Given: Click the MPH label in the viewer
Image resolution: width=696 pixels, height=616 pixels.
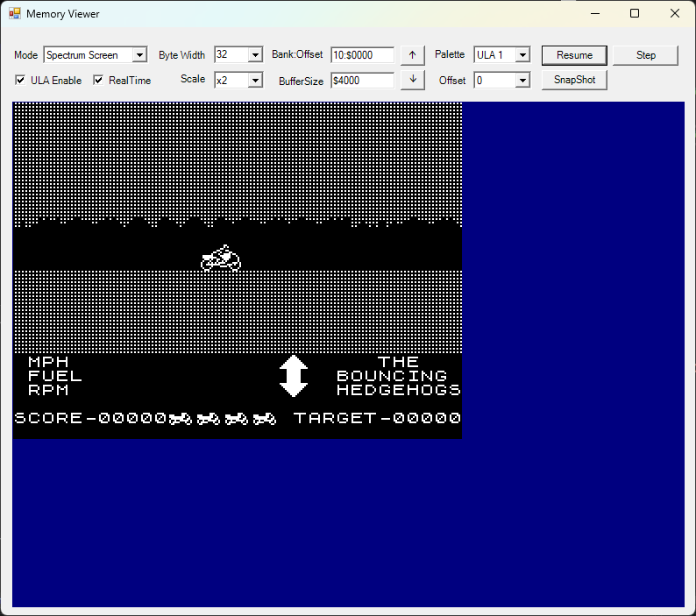Looking at the screenshot, I should tap(48, 362).
